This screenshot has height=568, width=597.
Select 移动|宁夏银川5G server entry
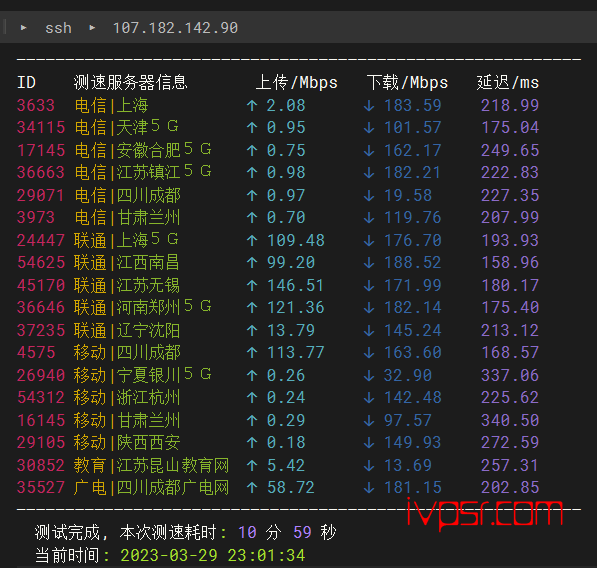(143, 375)
